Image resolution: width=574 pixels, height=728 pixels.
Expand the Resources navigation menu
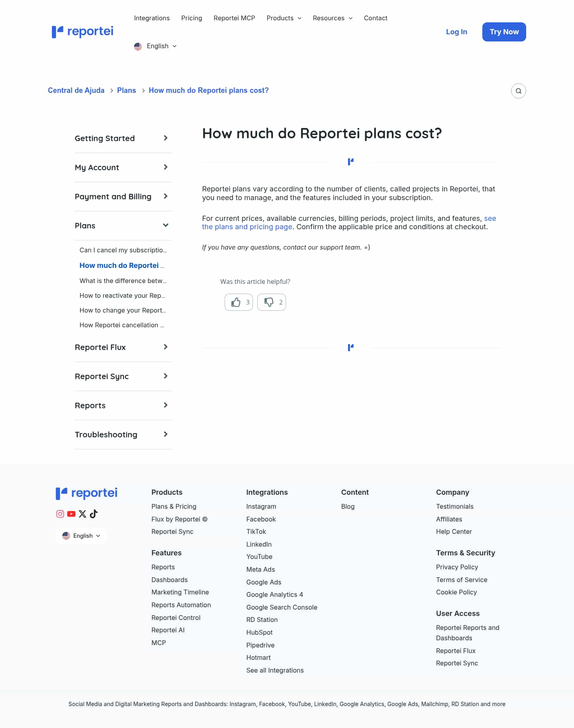332,18
